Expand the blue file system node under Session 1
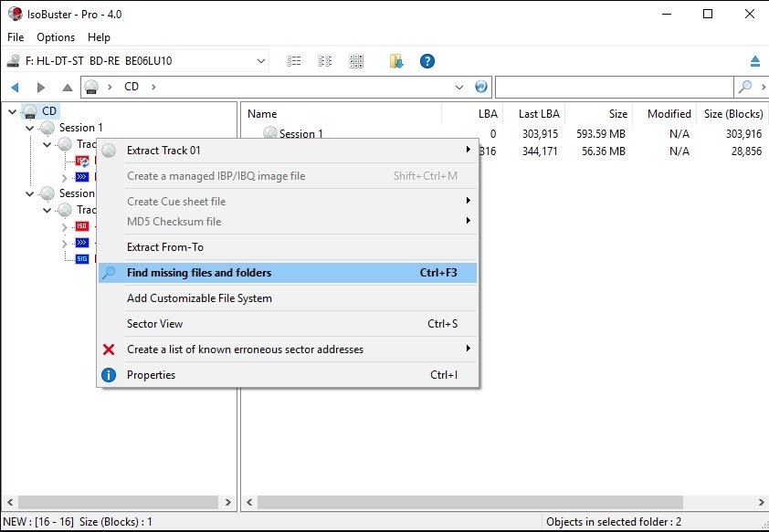Image resolution: width=769 pixels, height=532 pixels. point(65,177)
